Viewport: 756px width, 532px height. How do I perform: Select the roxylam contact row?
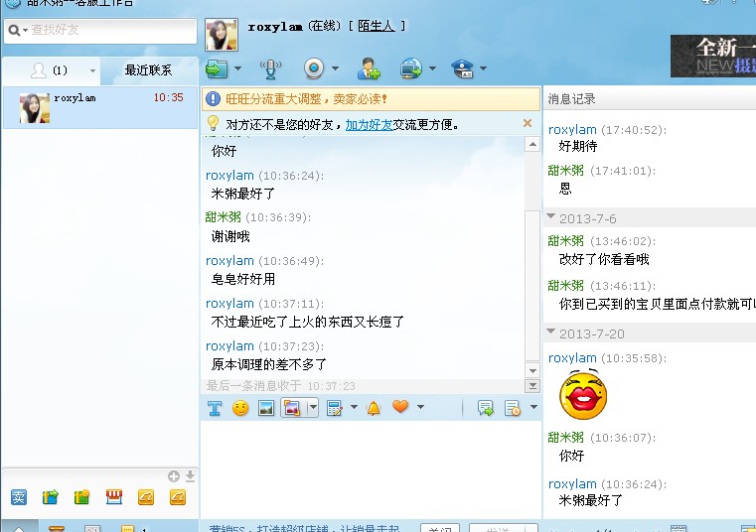click(x=100, y=107)
